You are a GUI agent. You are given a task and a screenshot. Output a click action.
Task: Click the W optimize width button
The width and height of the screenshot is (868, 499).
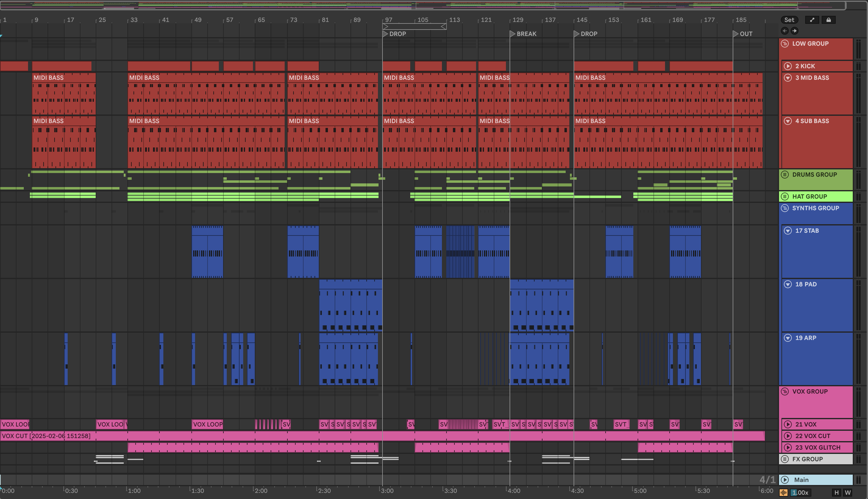point(848,493)
